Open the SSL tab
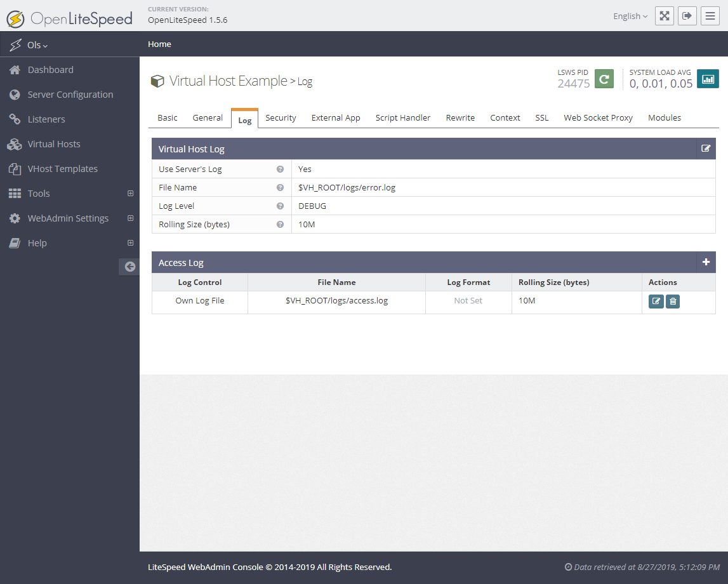Image resolution: width=728 pixels, height=584 pixels. click(x=542, y=118)
